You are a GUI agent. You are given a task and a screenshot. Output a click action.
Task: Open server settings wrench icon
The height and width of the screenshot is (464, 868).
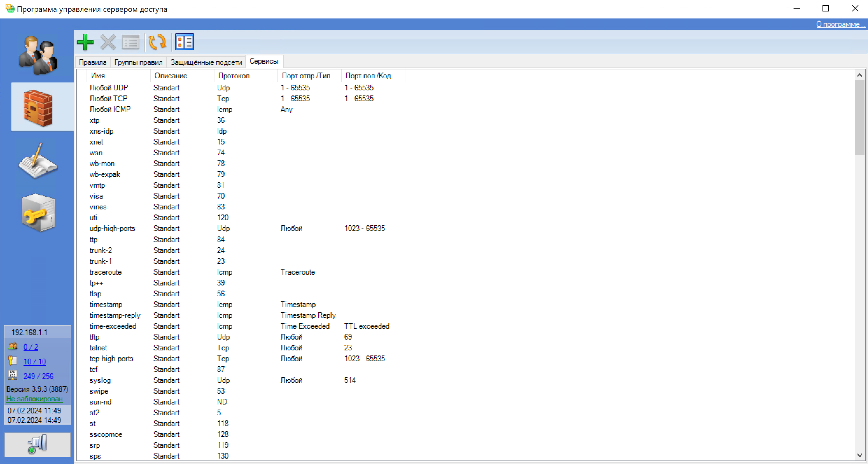38,213
